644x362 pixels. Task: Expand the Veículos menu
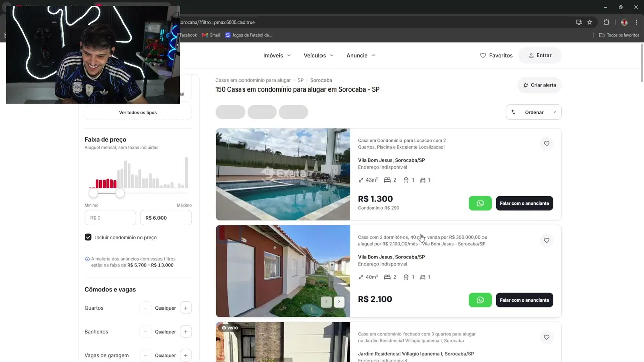coord(318,55)
